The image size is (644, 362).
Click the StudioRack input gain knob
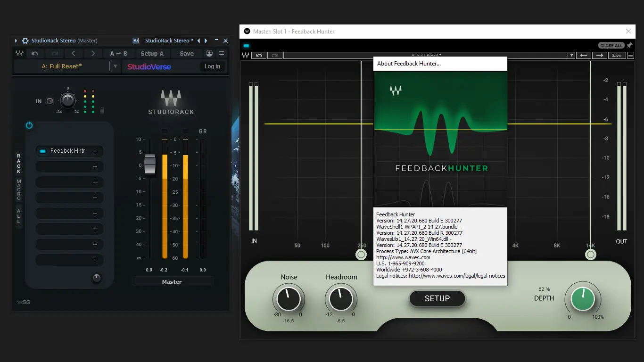pos(67,100)
